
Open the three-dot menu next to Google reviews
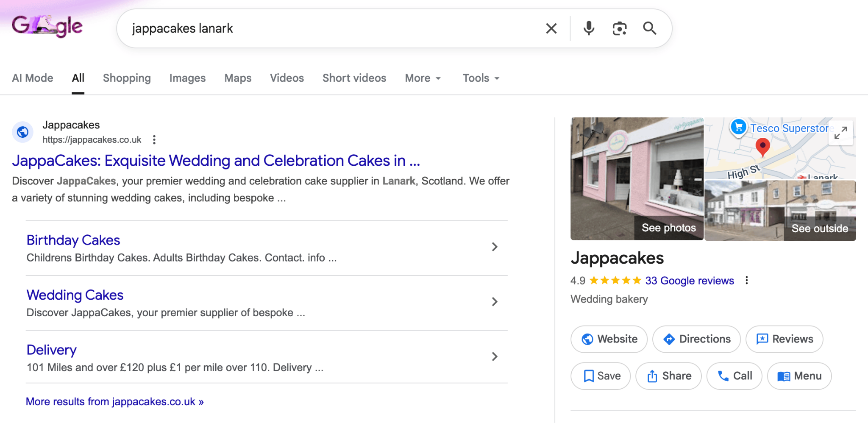747,280
